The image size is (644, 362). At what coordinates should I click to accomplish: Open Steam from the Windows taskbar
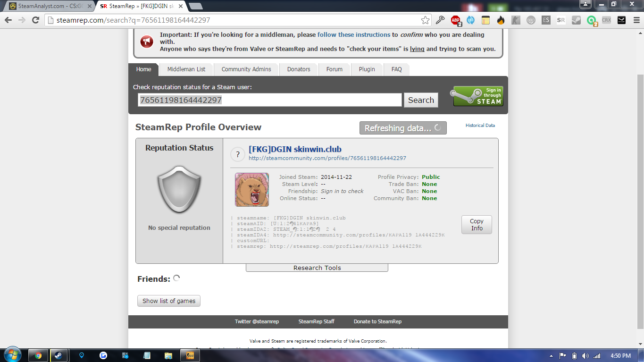tap(59, 355)
